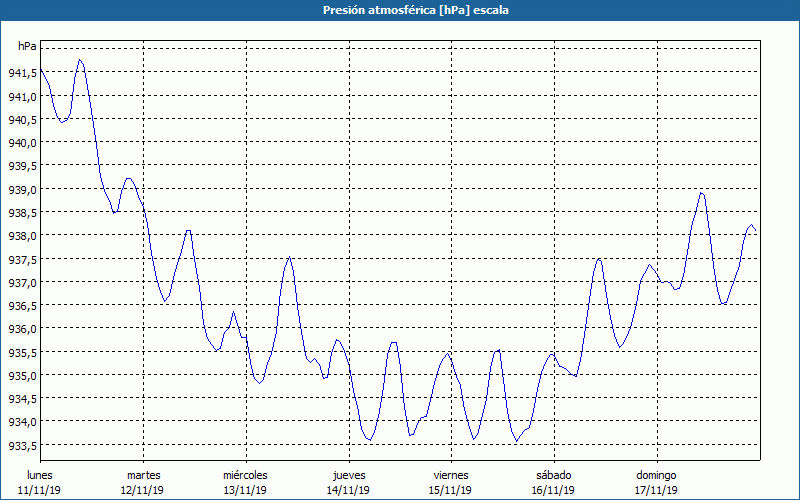Click the 936,5 axis value

click(22, 306)
